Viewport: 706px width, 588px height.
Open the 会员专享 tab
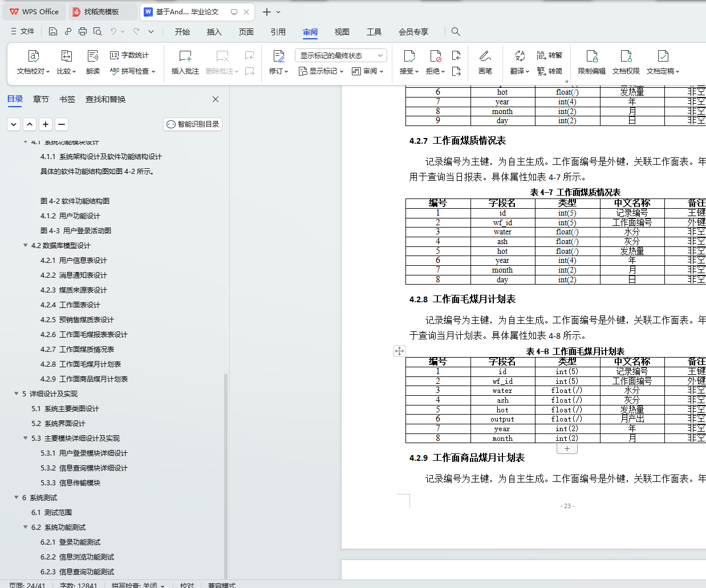pos(413,32)
